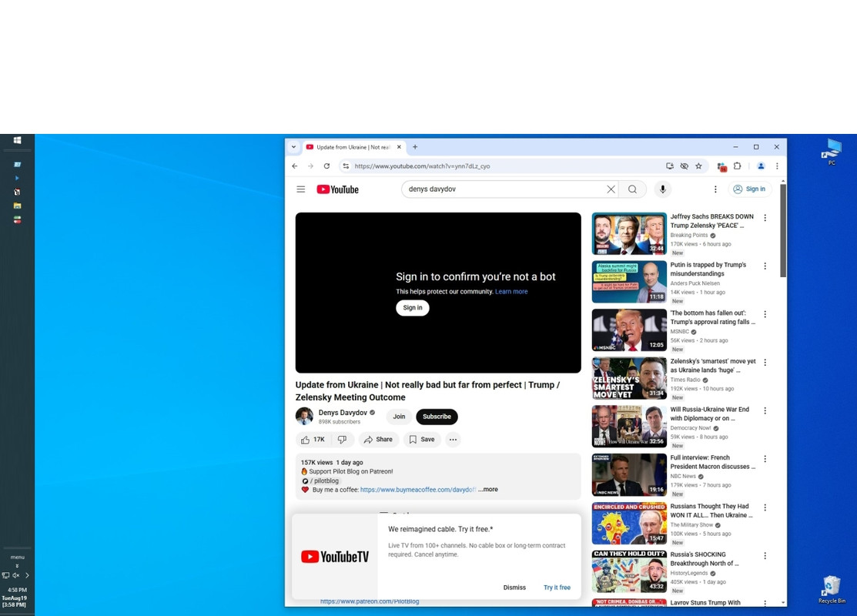Open the Denys Davydov channel name link
This screenshot has height=616, width=857.
pyautogui.click(x=343, y=413)
